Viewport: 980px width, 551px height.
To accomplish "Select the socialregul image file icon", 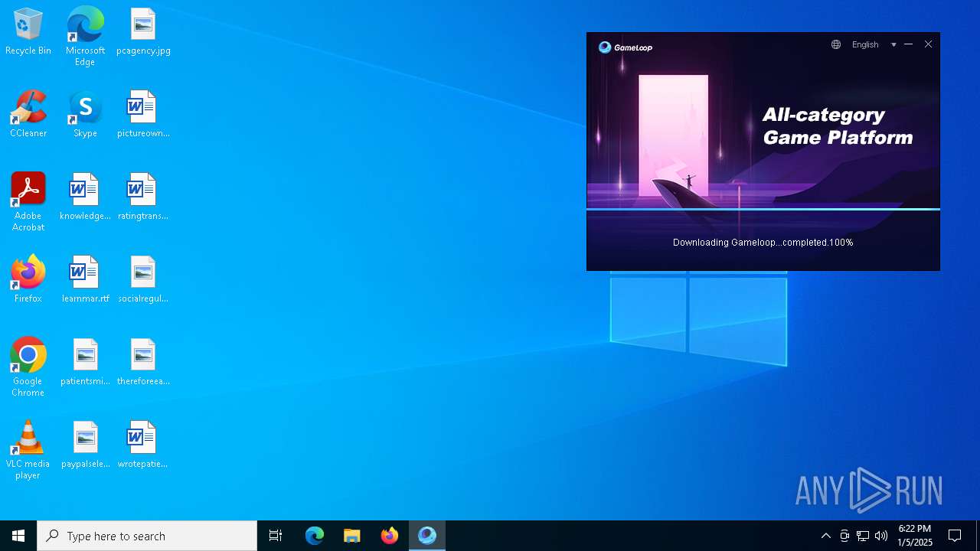I will tap(143, 279).
